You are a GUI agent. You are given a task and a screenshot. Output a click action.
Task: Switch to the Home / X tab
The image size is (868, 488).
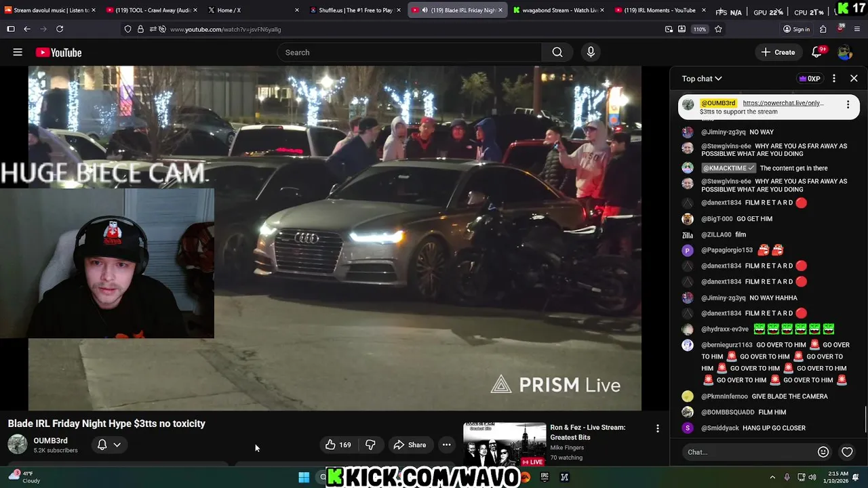pos(252,10)
